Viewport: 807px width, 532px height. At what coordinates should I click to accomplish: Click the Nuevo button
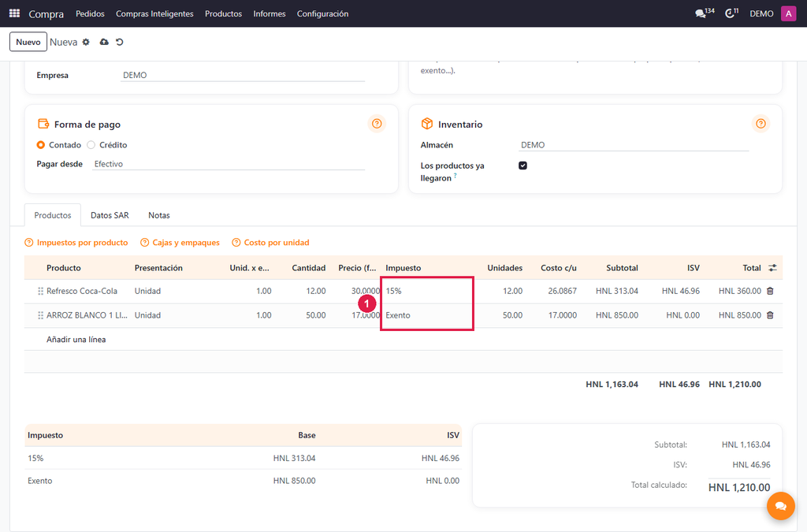(x=28, y=43)
